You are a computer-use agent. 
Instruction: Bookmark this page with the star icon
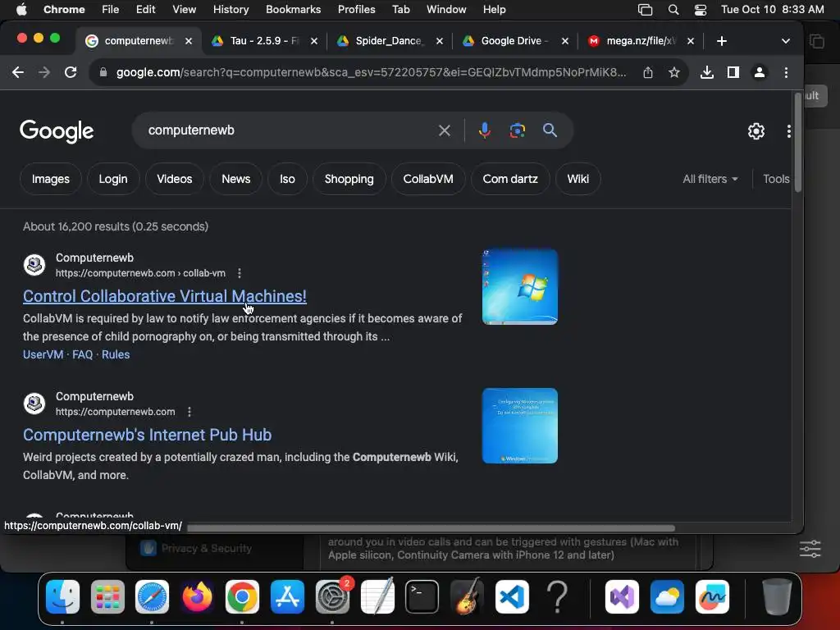point(674,72)
